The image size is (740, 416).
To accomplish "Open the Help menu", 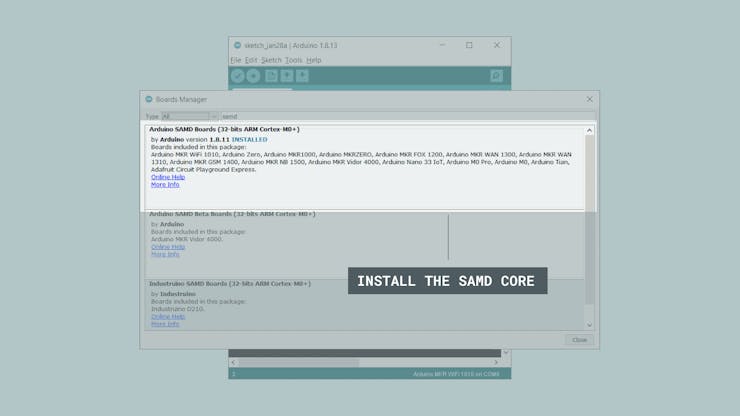I will (x=313, y=60).
